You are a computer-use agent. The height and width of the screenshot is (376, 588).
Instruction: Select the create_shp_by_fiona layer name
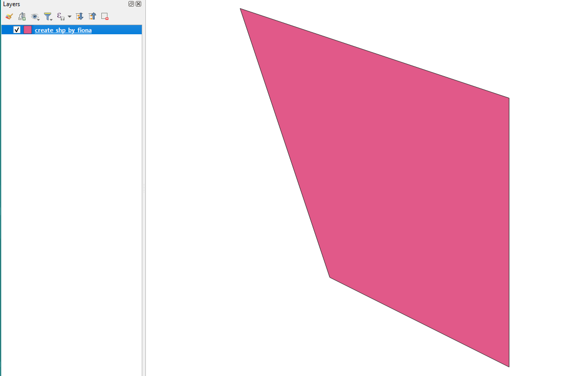coord(63,30)
